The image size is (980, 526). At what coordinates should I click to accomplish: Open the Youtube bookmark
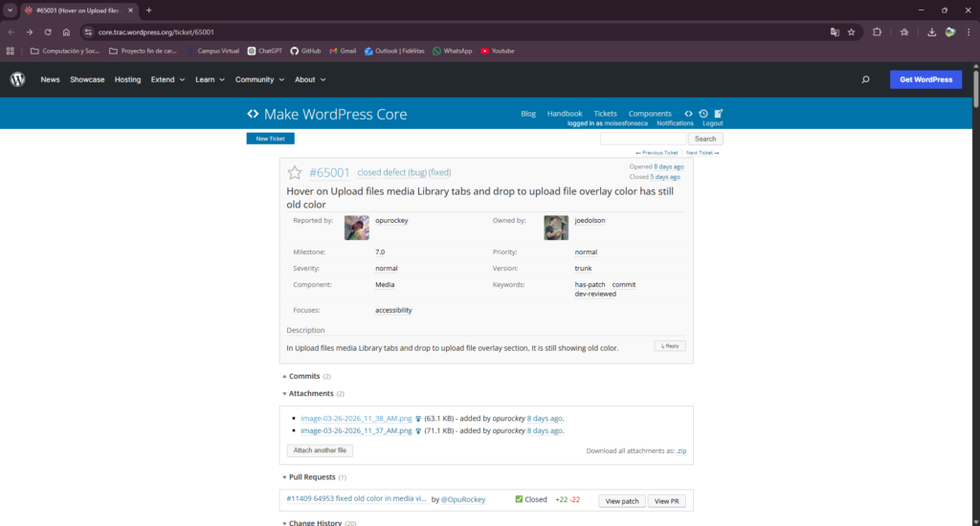[x=498, y=52]
